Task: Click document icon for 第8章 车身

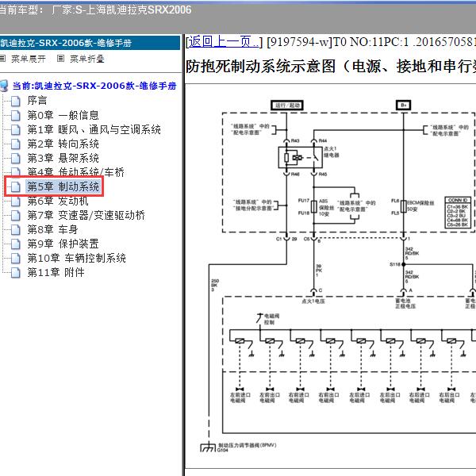Action: click(16, 230)
